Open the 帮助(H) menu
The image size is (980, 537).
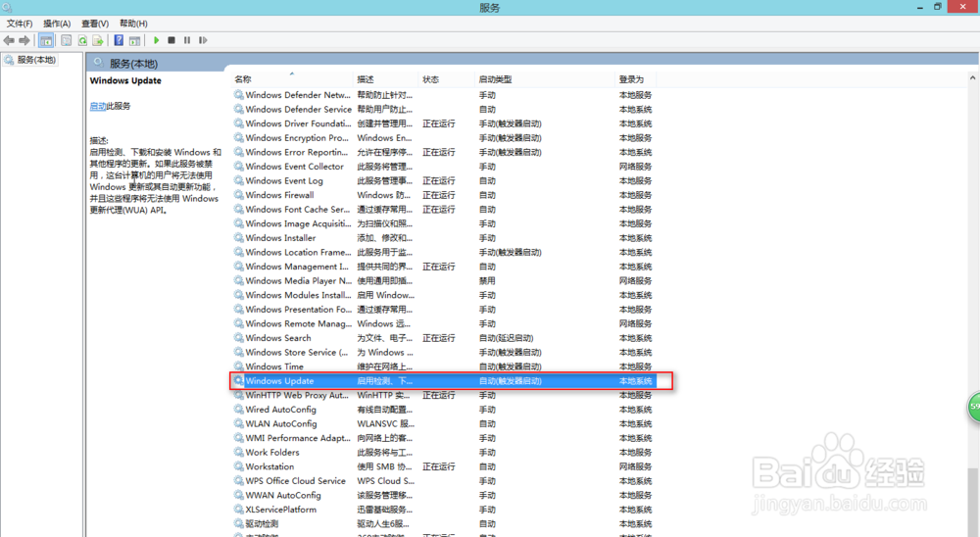click(133, 24)
